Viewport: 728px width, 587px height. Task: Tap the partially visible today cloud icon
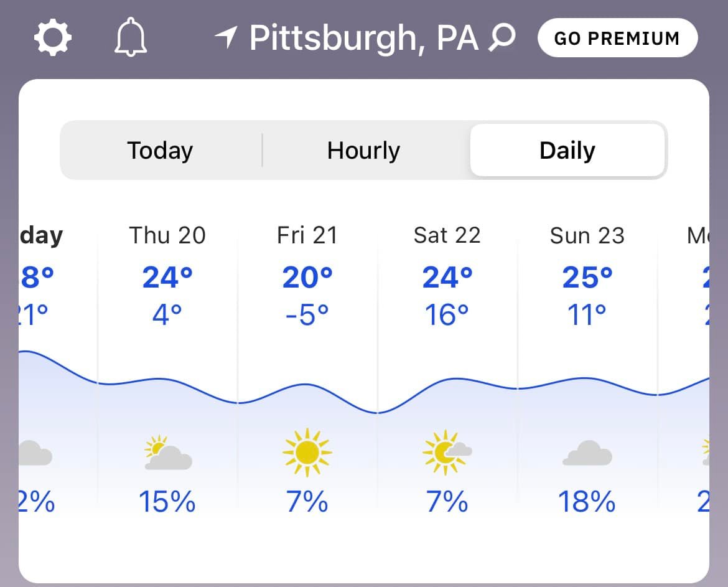[35, 453]
